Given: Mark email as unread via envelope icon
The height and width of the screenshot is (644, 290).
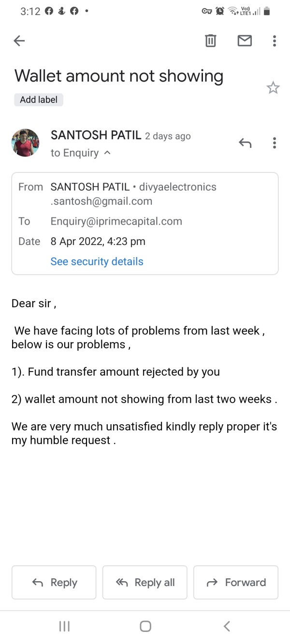Looking at the screenshot, I should pos(245,41).
